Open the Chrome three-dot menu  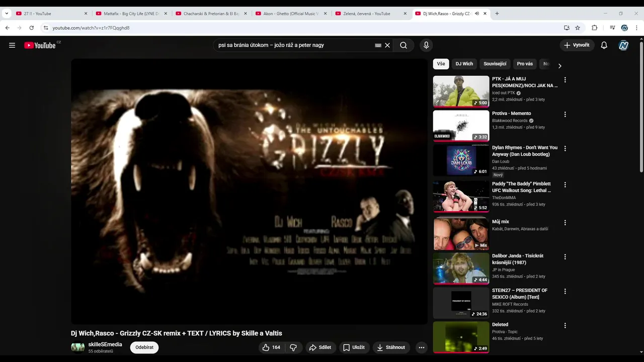click(636, 28)
